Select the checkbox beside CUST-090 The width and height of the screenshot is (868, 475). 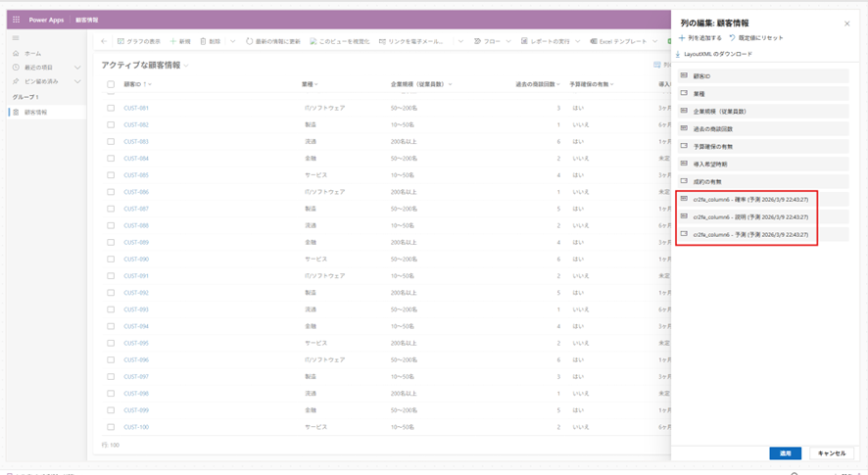tap(111, 260)
